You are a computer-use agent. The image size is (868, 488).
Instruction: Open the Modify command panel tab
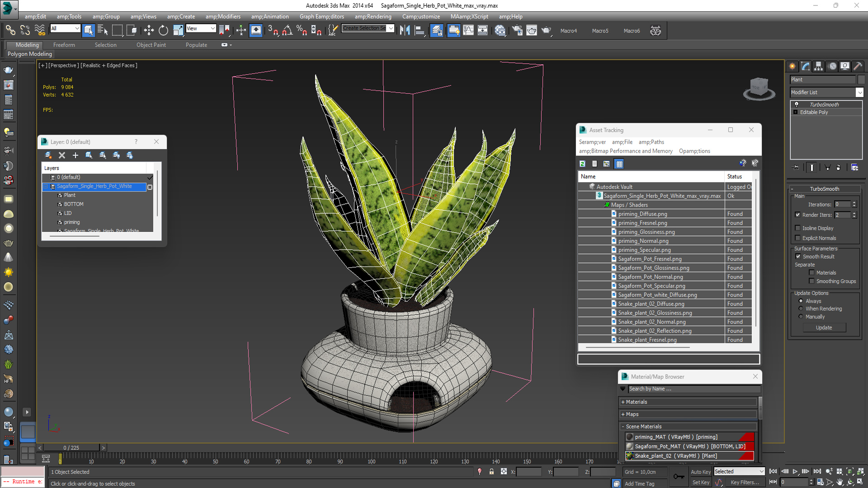tap(806, 66)
